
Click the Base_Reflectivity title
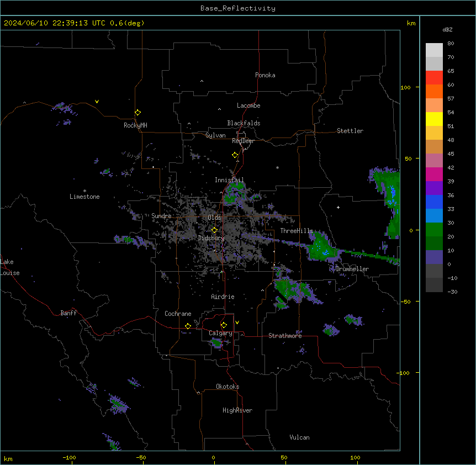[x=238, y=8]
